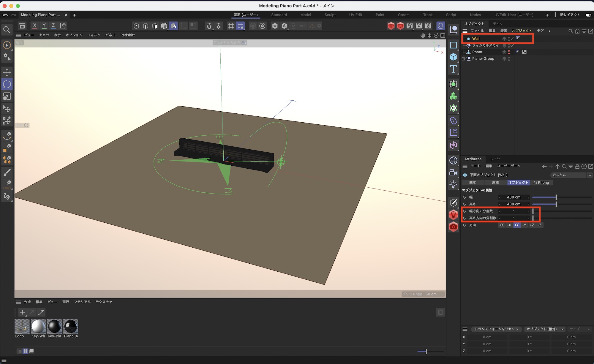Screen dimensions: 594x364
Task: Click the トランスフォームをリセット button
Action: (496, 329)
